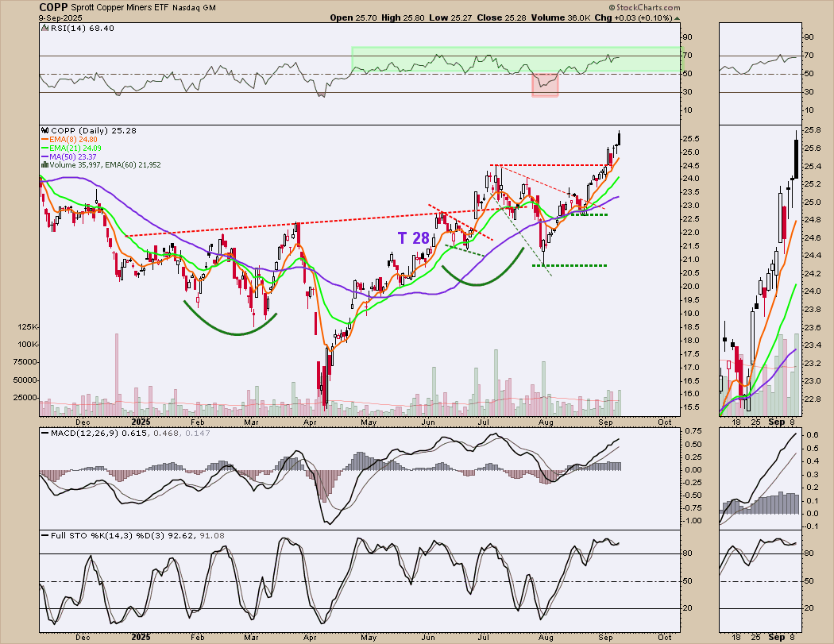Click the 22.8 label on the zoom panel axis
The height and width of the screenshot is (644, 834).
(x=813, y=399)
